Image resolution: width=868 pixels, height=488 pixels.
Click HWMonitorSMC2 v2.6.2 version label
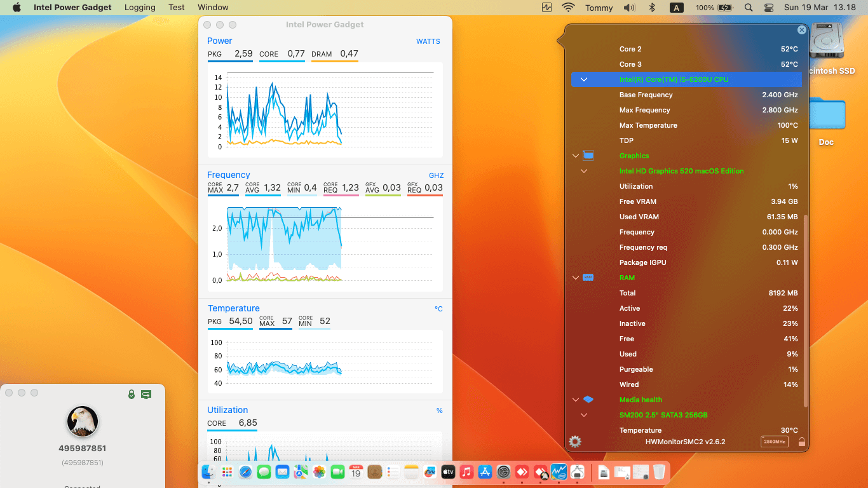(x=685, y=442)
